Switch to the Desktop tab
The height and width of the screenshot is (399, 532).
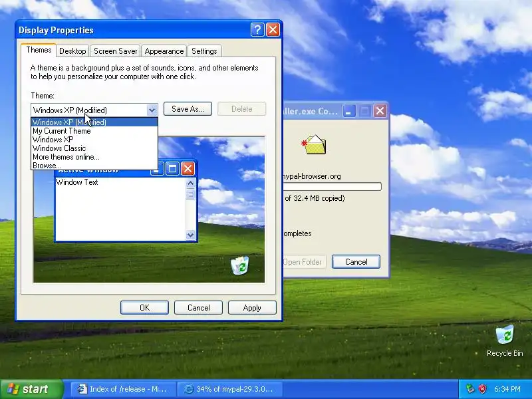[x=72, y=51]
